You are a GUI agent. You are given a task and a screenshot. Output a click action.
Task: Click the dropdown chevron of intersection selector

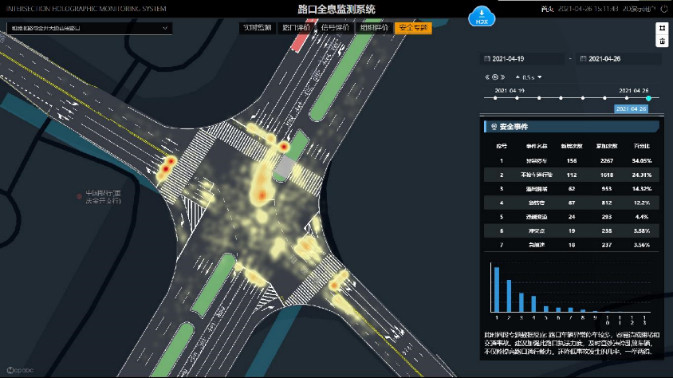tap(165, 28)
